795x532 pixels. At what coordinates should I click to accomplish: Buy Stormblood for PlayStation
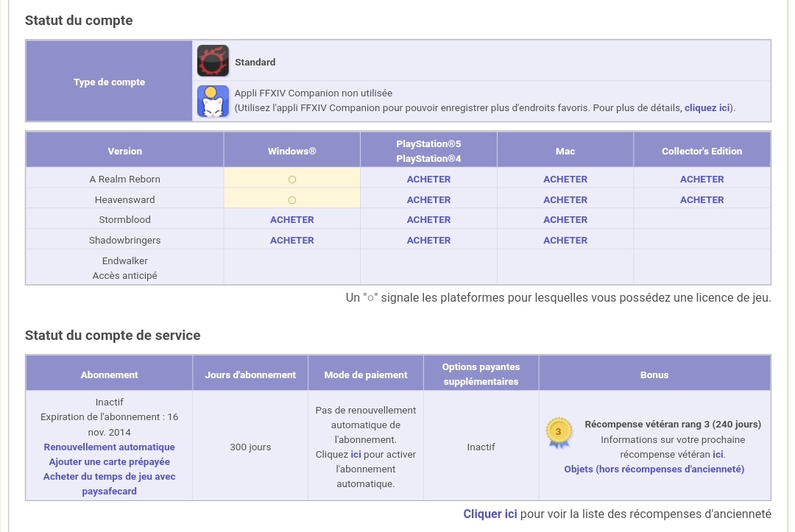click(x=428, y=219)
